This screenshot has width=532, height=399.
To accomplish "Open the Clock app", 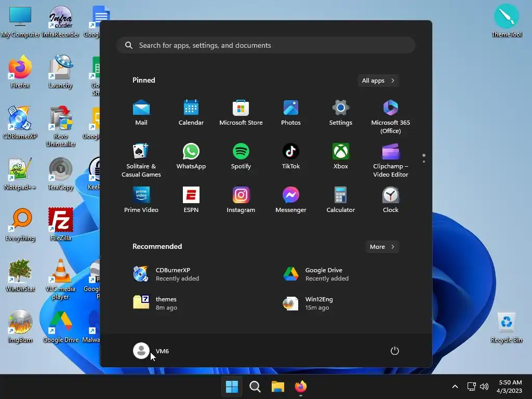I will click(391, 200).
